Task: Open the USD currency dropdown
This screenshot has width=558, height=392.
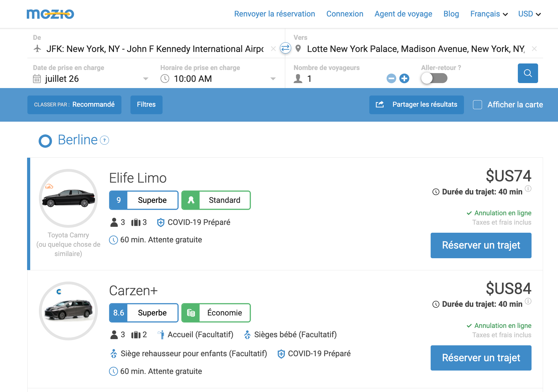Action: tap(529, 14)
